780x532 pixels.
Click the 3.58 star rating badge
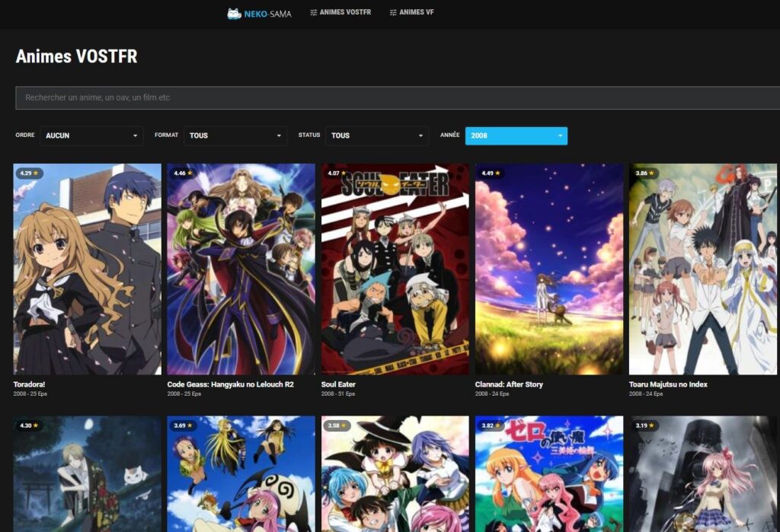(337, 425)
